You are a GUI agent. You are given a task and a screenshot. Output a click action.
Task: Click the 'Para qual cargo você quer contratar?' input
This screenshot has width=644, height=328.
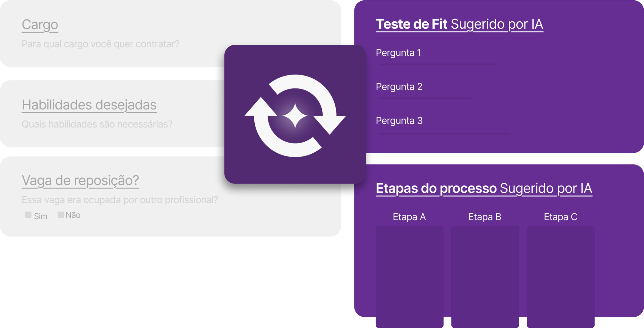pos(100,44)
